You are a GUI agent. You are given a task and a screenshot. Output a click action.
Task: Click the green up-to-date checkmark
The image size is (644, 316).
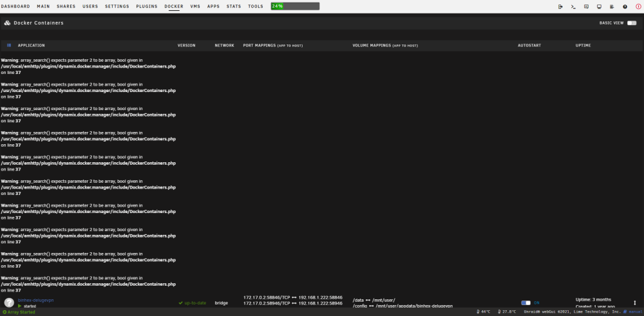tap(181, 303)
